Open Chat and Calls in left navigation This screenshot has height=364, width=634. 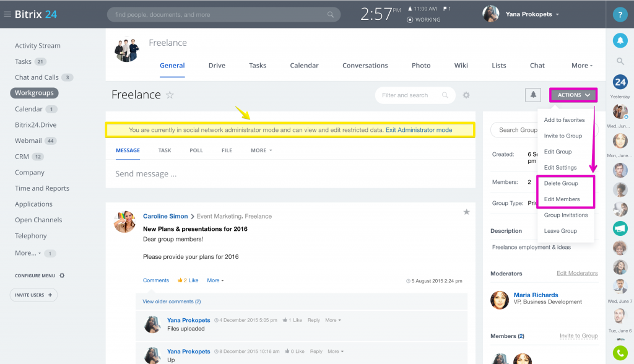[37, 77]
